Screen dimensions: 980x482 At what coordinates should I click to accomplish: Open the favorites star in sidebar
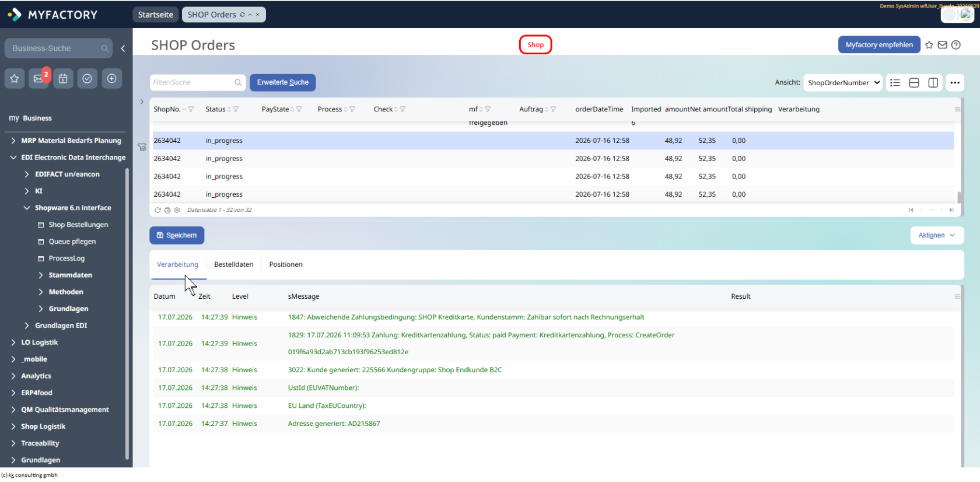(x=14, y=78)
